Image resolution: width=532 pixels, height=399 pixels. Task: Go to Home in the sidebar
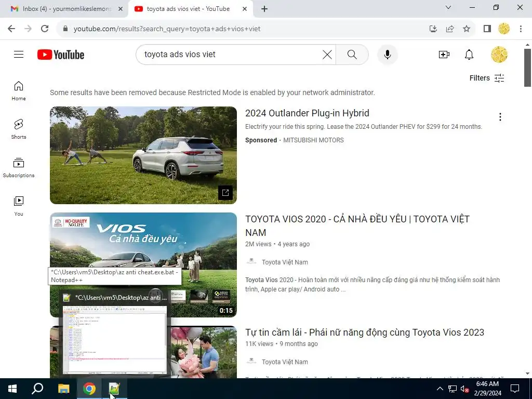coord(19,91)
